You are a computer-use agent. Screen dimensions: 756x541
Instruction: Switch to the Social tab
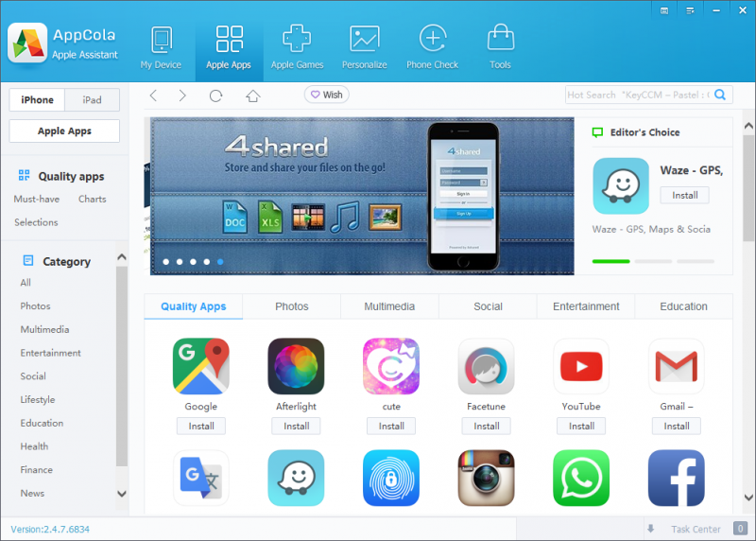[x=488, y=306]
